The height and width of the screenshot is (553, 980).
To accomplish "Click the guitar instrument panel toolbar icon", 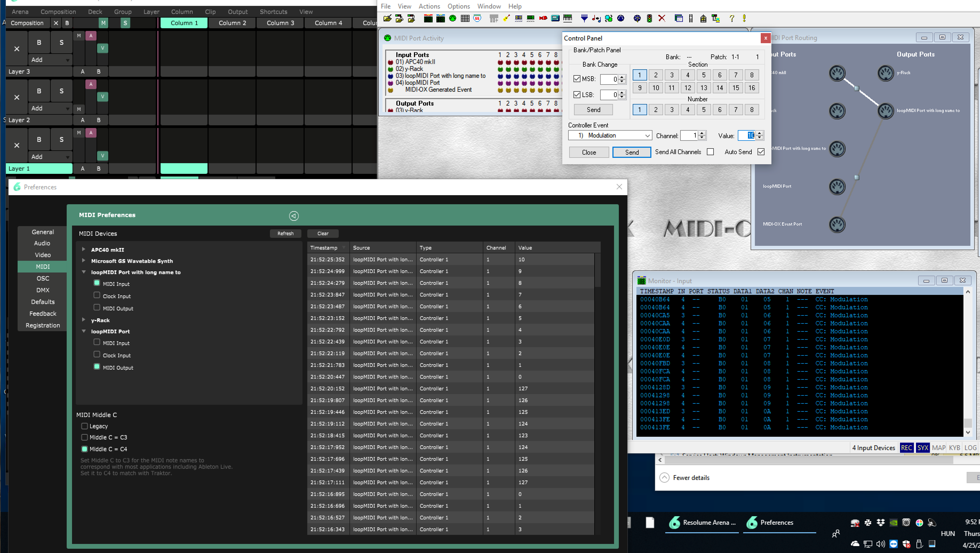I will (x=506, y=18).
